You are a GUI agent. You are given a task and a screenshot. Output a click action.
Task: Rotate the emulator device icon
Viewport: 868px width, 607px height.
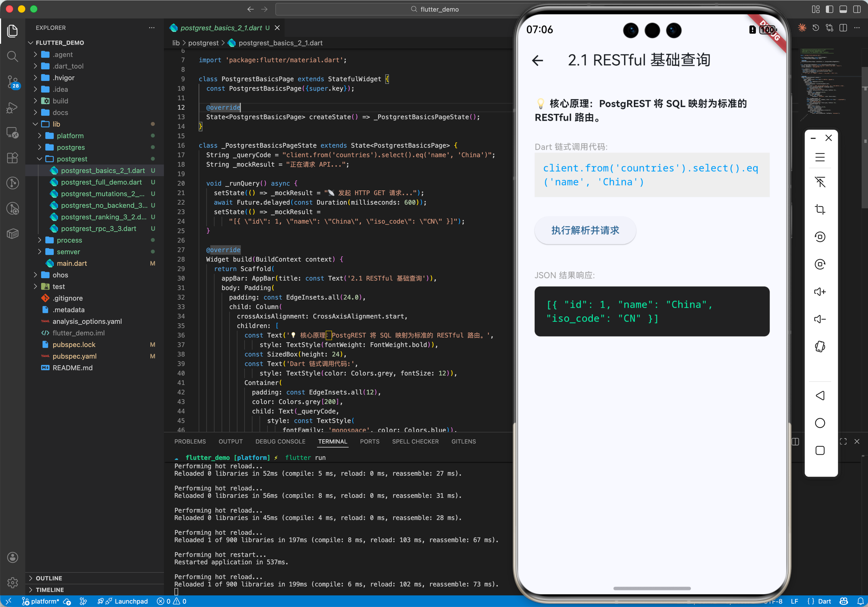pos(820,346)
